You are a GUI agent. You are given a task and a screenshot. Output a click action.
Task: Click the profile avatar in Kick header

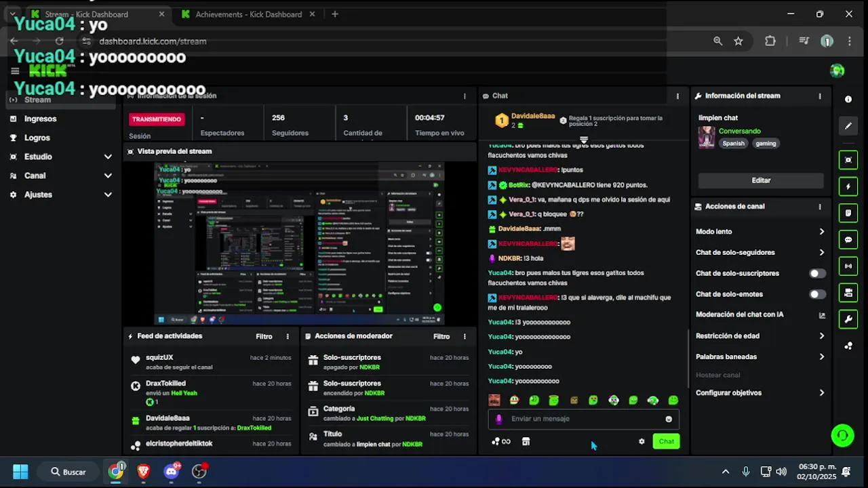click(837, 70)
